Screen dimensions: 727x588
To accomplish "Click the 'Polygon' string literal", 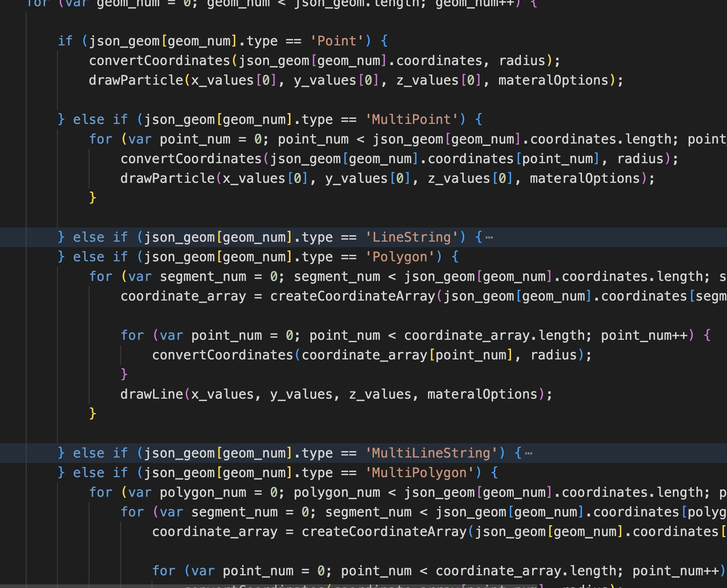I will pos(400,257).
